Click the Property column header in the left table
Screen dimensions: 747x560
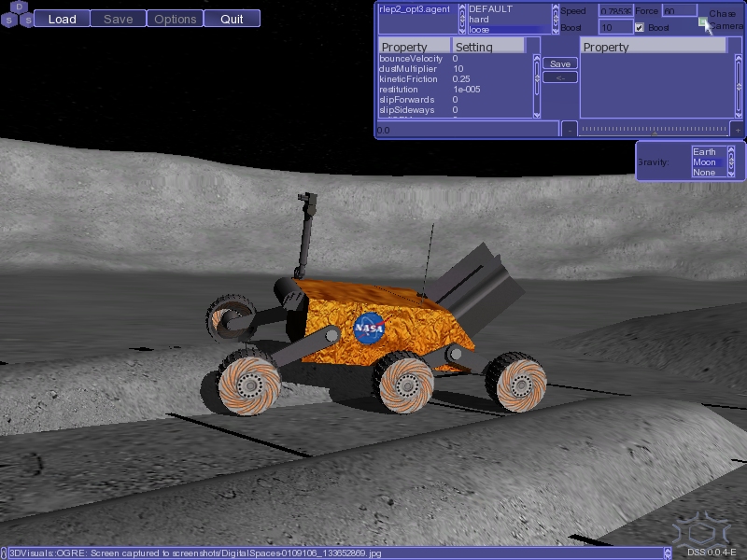click(x=415, y=47)
